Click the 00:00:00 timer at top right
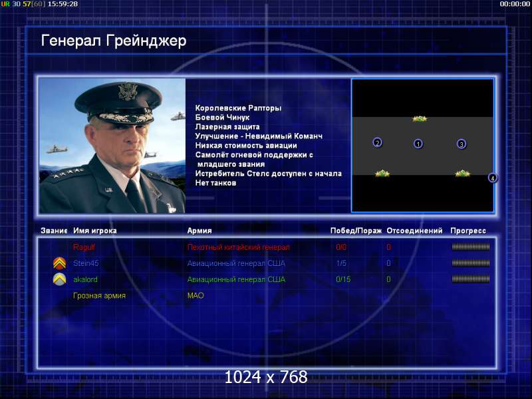The width and height of the screenshot is (532, 399). [515, 4]
